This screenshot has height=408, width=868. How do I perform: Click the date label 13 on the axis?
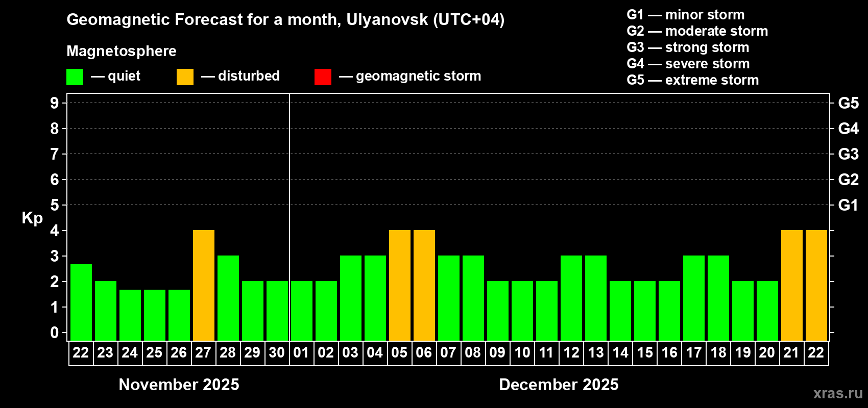(595, 353)
